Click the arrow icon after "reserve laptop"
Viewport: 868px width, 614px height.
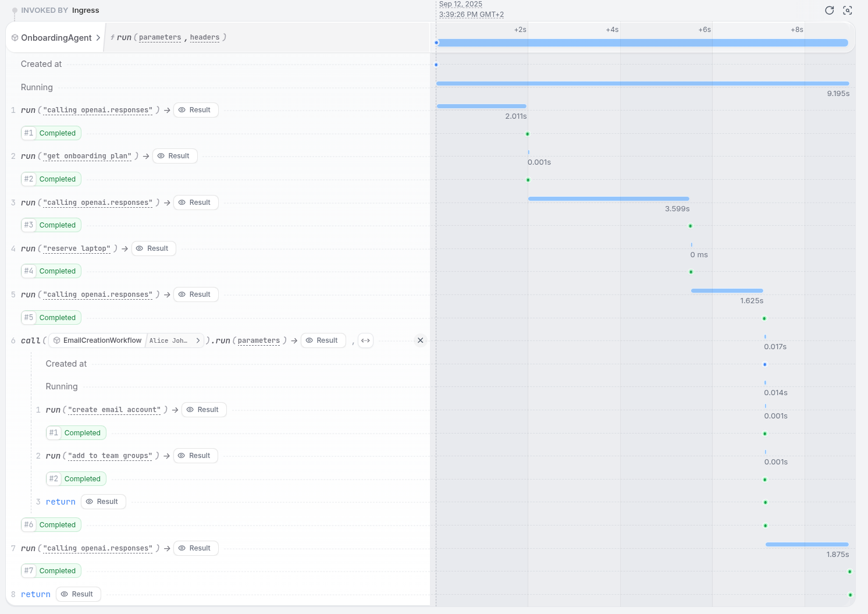(124, 249)
